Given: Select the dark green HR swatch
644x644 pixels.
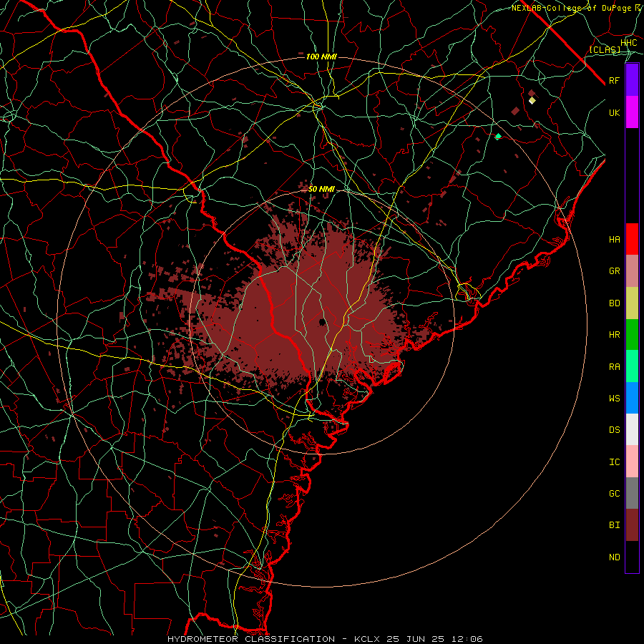Looking at the screenshot, I should tap(632, 335).
